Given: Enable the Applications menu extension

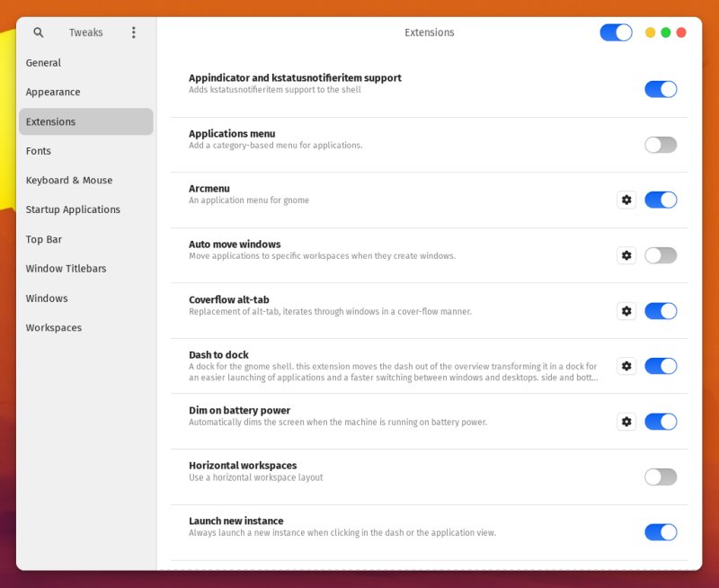Looking at the screenshot, I should click(x=661, y=145).
